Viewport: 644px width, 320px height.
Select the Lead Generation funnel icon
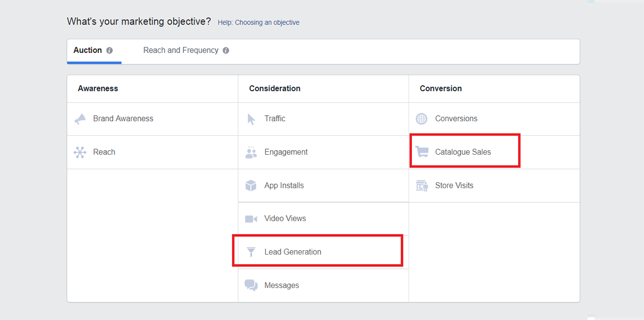click(251, 252)
